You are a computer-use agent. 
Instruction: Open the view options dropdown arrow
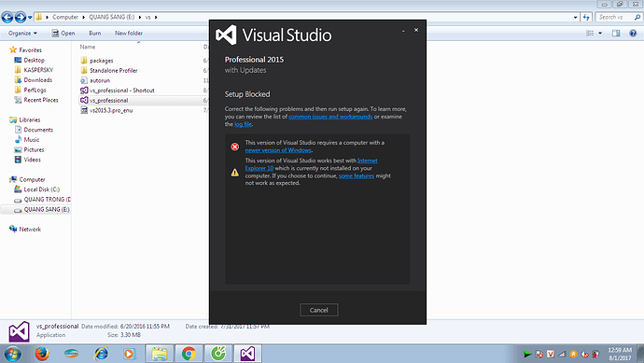(600, 34)
